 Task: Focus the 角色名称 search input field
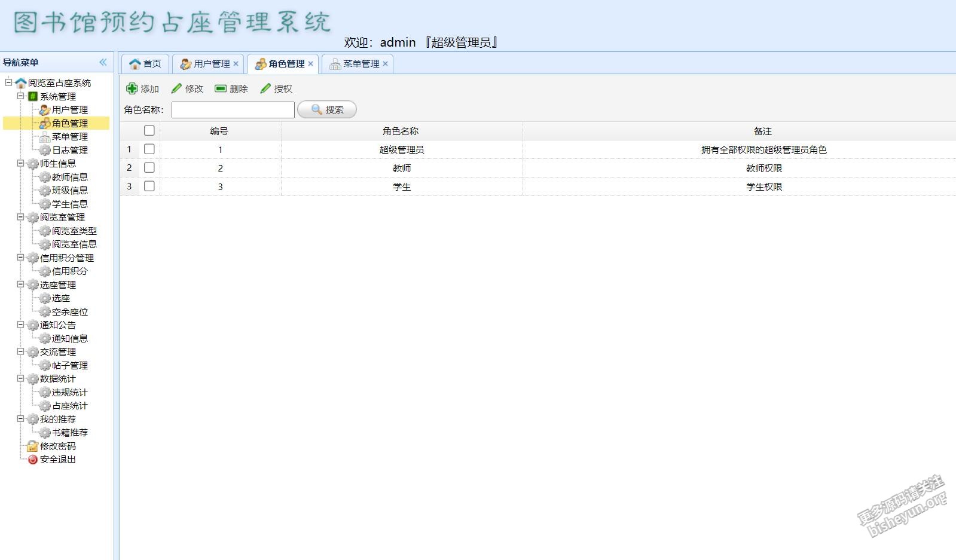coord(233,110)
